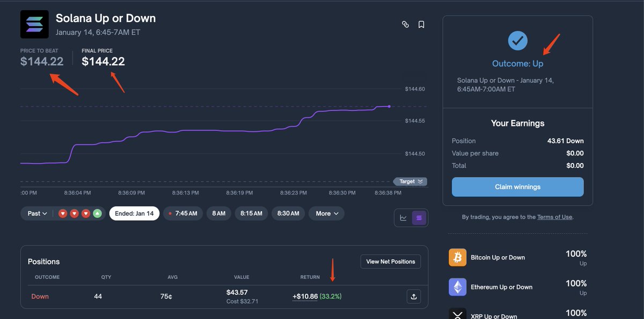Click the Bitcoin logo icon

point(458,257)
